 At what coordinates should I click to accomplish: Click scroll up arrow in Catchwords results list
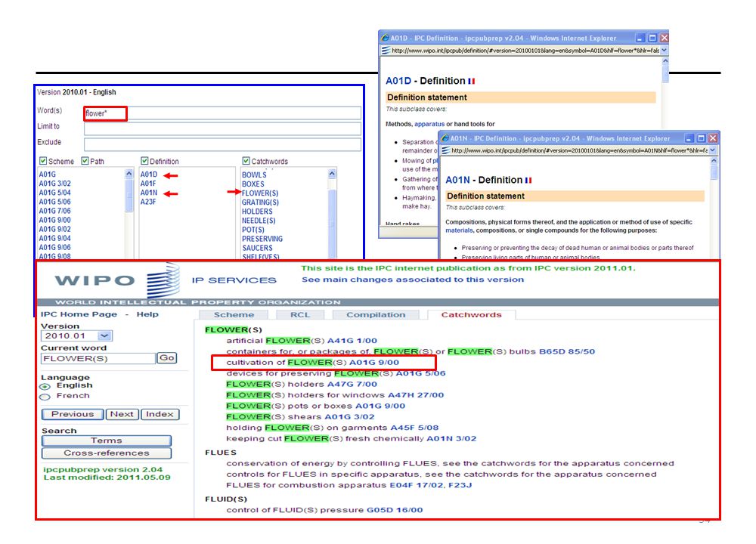click(x=332, y=174)
